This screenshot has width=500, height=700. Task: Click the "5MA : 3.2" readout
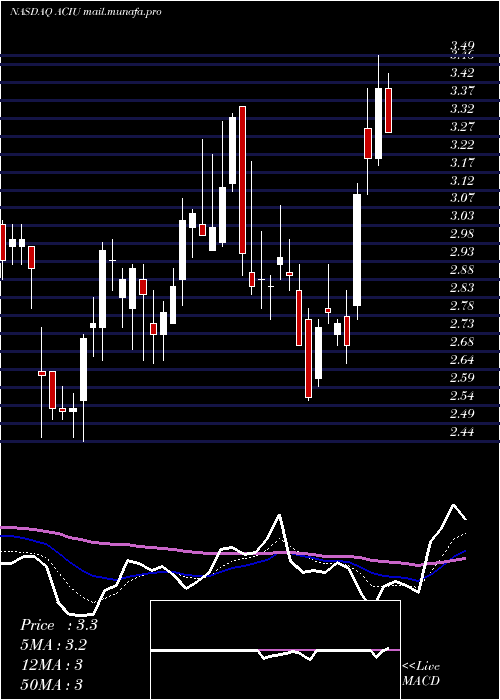[x=54, y=645]
